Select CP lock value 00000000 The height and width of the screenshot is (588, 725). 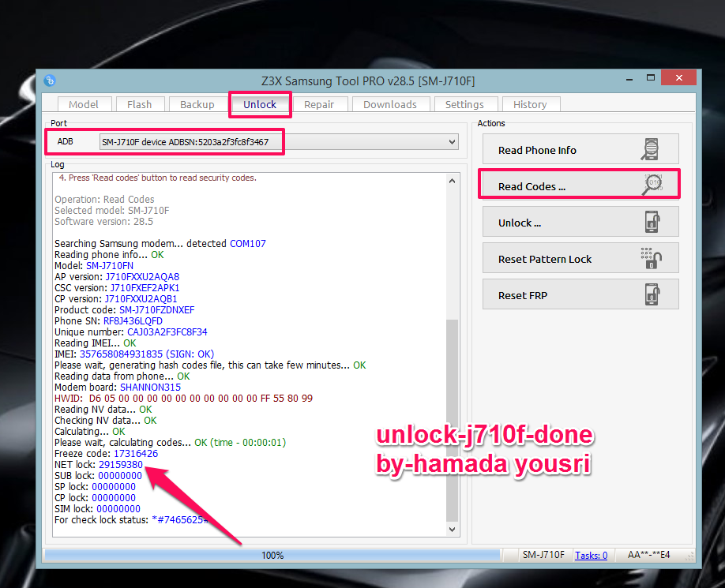[x=114, y=498]
